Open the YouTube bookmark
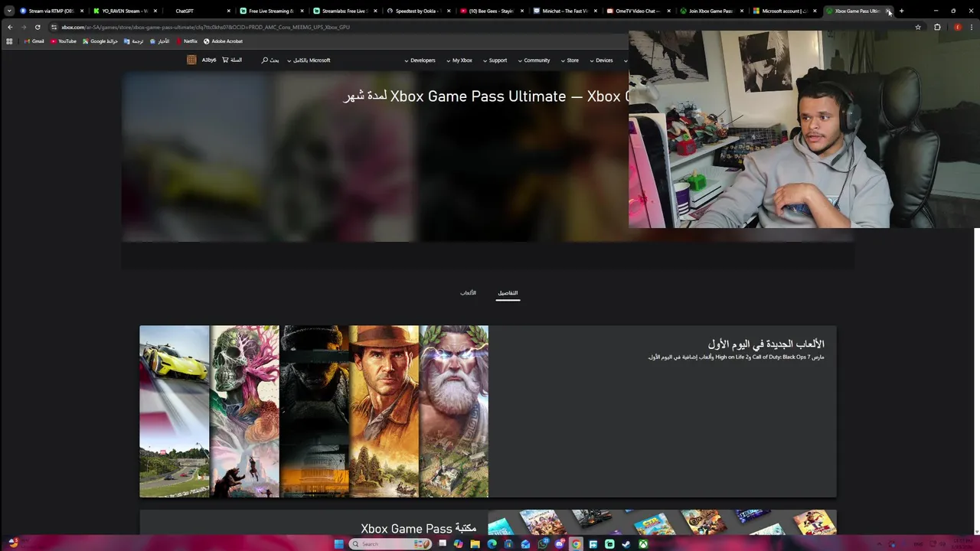980x551 pixels. tap(64, 41)
